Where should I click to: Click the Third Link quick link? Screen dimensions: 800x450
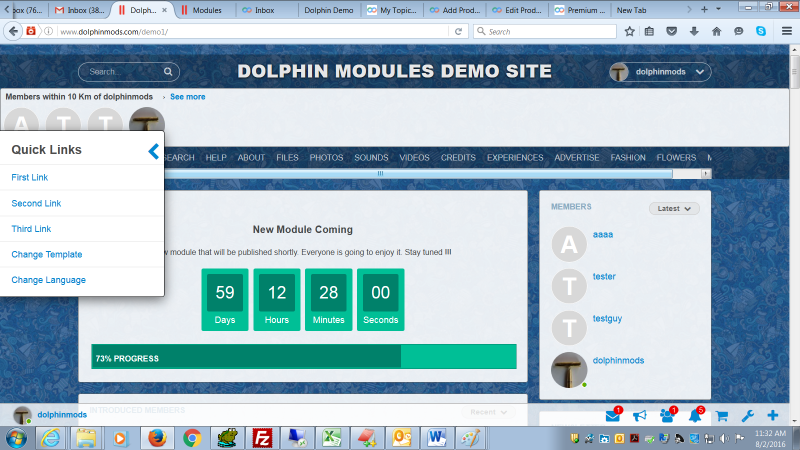point(31,229)
